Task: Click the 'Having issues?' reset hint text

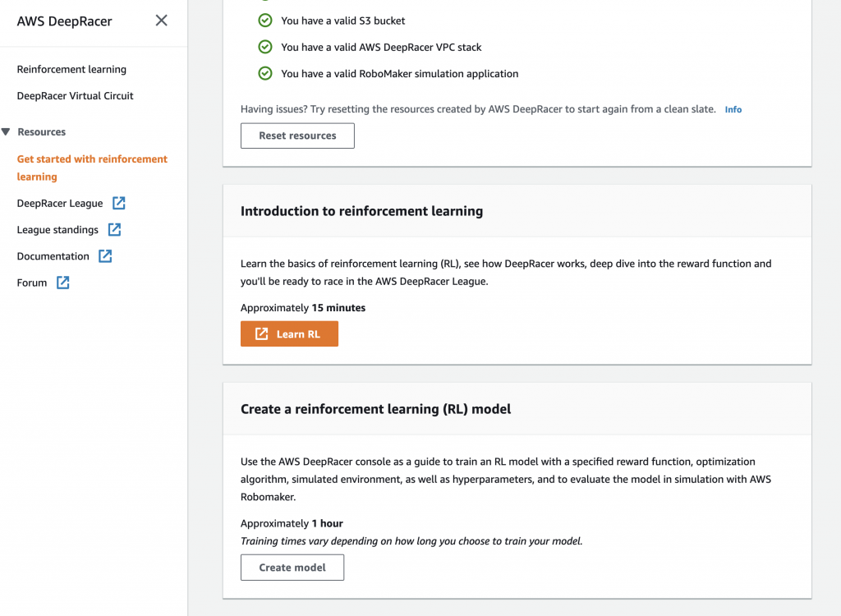Action: [x=478, y=109]
